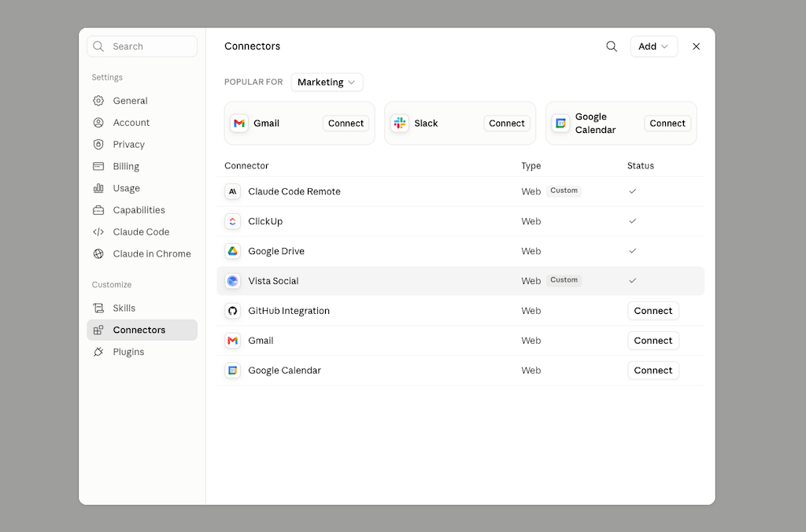Screen dimensions: 806x532
Task: Click the settings Search field
Action: [x=142, y=46]
